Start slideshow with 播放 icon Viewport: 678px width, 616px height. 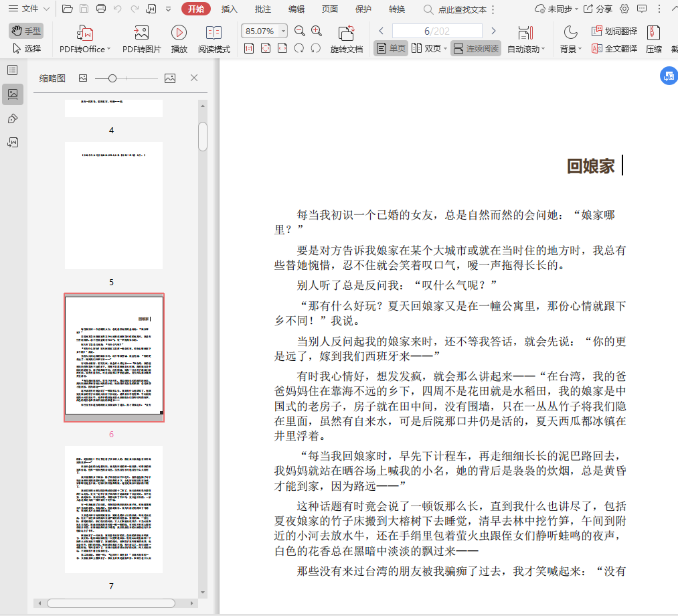click(x=179, y=33)
